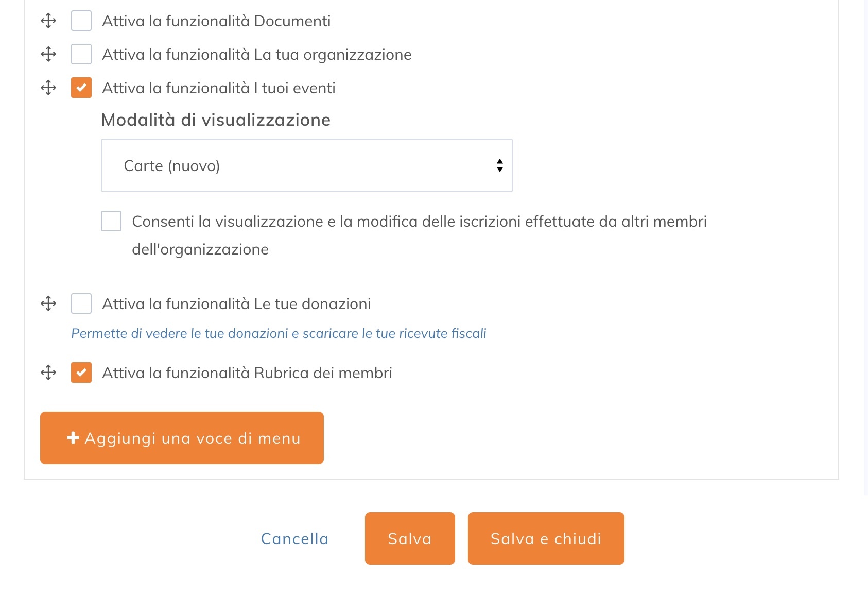Image resolution: width=868 pixels, height=592 pixels.
Task: Click the blue donazioni description text
Action: 279,333
